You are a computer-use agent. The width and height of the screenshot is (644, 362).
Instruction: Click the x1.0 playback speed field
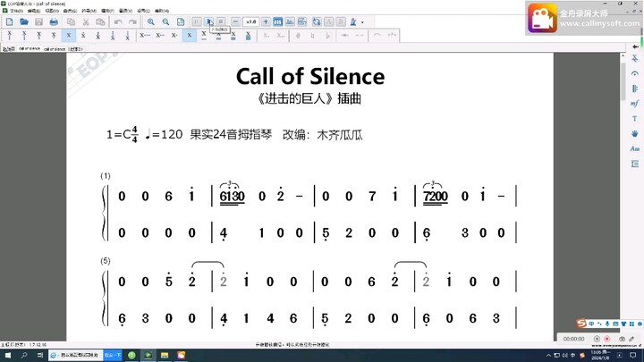(251, 21)
